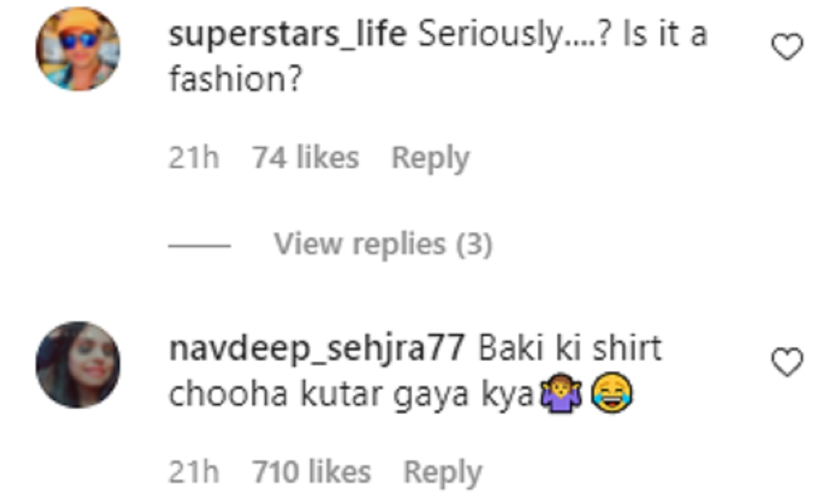Click the dash line beside View replies

[x=199, y=244]
